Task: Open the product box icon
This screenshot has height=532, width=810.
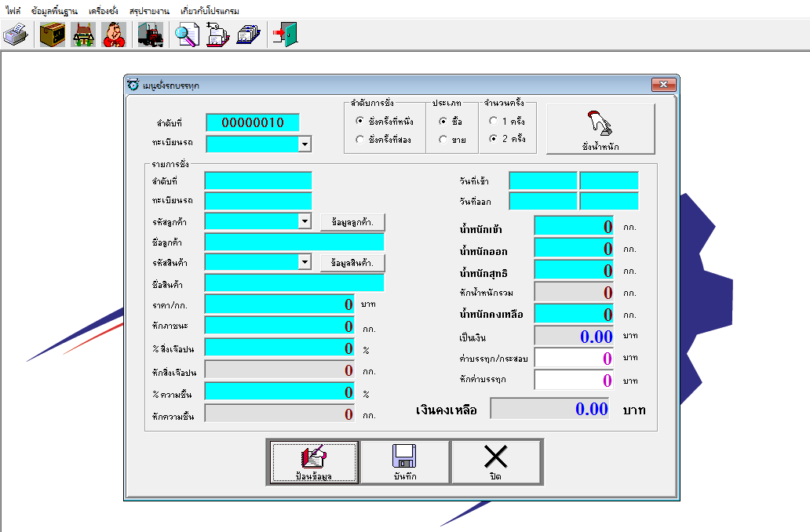Action: click(52, 35)
